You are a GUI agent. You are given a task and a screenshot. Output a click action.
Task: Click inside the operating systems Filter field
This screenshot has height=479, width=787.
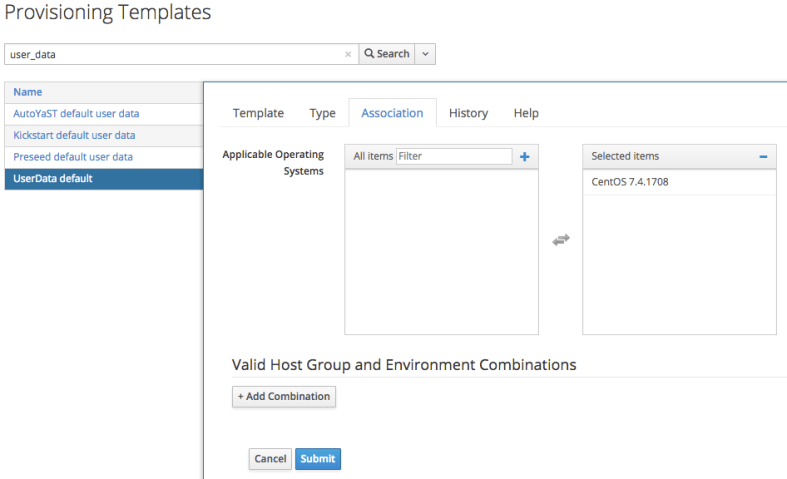click(454, 157)
